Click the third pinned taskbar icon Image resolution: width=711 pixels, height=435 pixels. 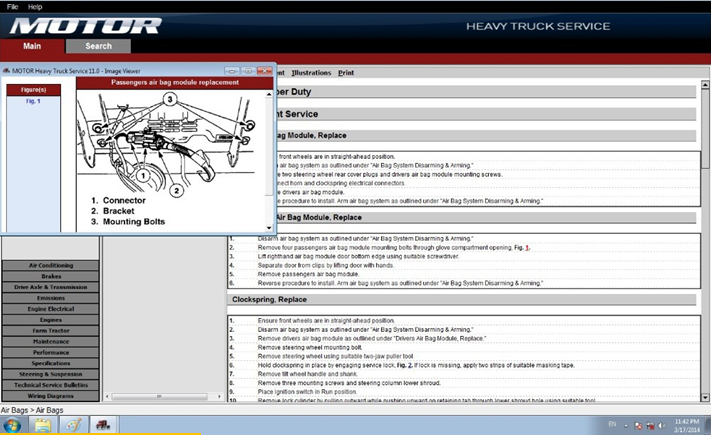(x=73, y=425)
